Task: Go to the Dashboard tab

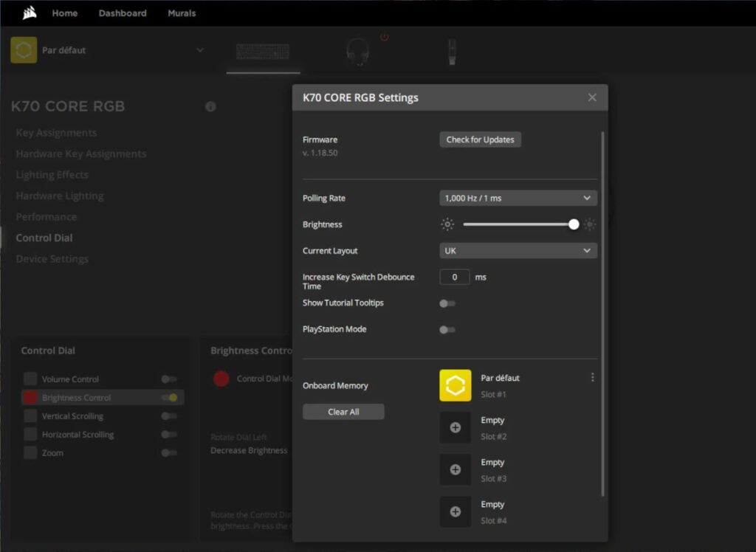Action: coord(123,13)
